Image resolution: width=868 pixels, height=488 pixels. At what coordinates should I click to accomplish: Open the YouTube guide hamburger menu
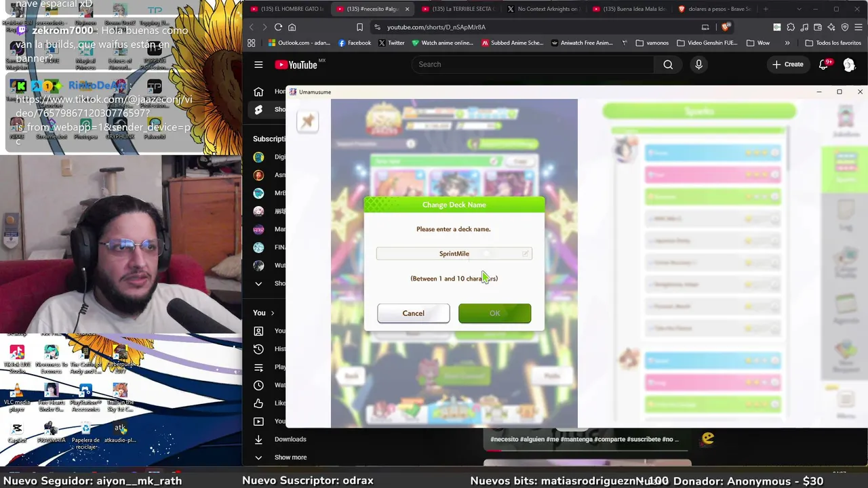pos(258,64)
